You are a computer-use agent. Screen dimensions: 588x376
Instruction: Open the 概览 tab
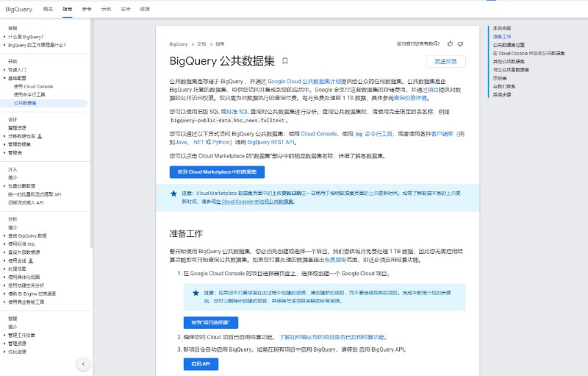[48, 9]
